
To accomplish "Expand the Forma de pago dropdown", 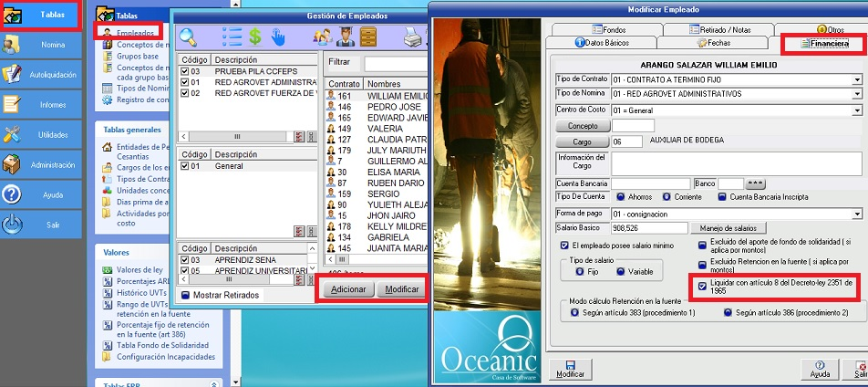I will point(857,214).
